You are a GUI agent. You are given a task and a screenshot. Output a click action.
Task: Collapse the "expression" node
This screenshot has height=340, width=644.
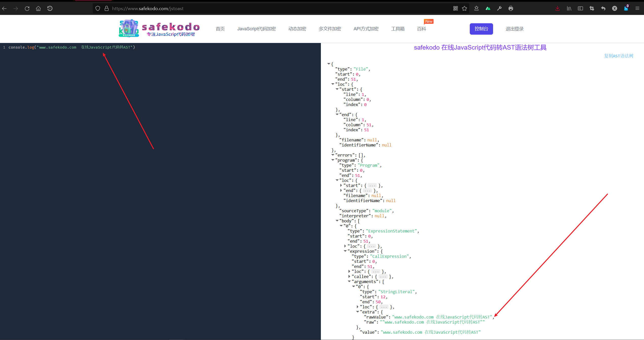tap(345, 251)
